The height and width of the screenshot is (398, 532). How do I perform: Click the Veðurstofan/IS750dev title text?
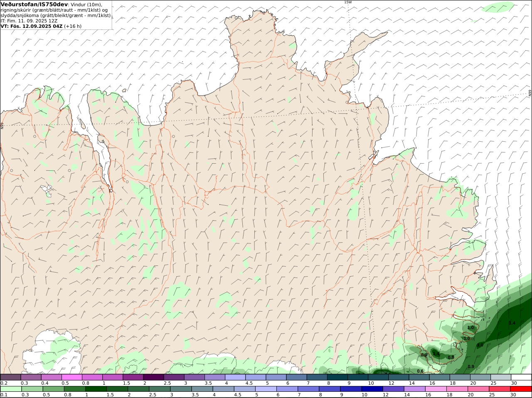coord(34,4)
